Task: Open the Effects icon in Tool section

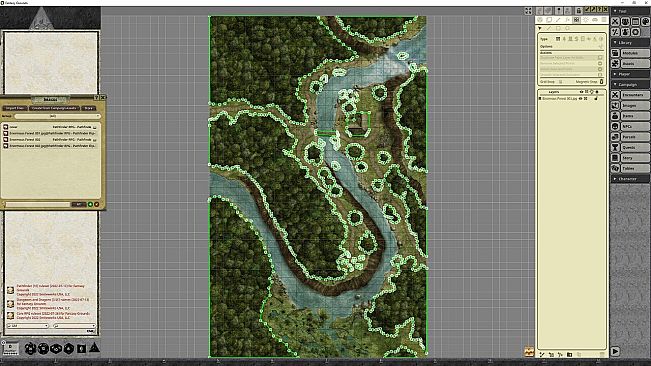Action: coord(625,32)
